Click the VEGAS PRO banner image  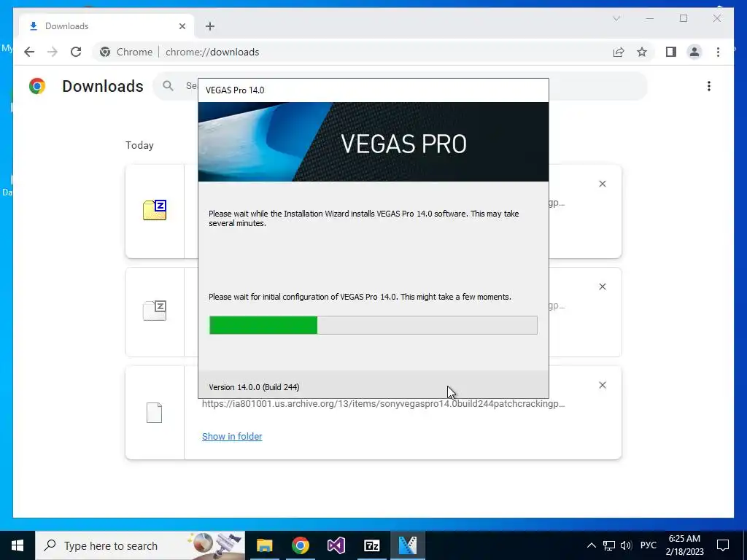click(373, 142)
